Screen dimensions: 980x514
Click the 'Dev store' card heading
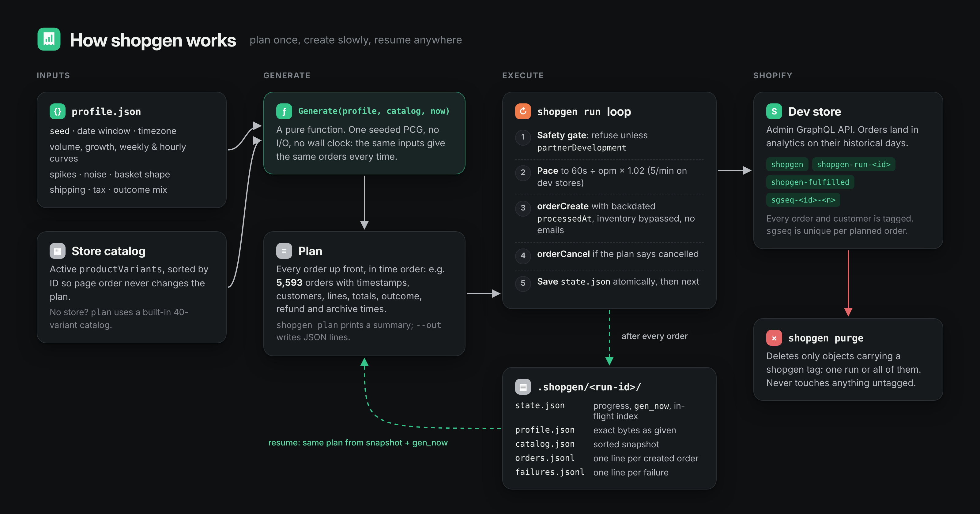(x=815, y=111)
